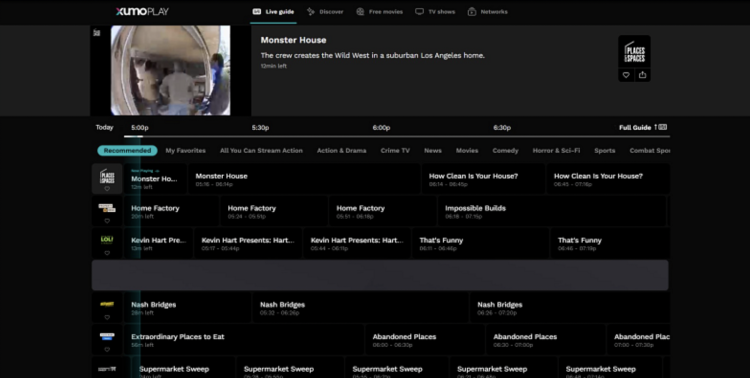This screenshot has width=750, height=378.
Task: Select Kevin Hart Presents 05:44 showing
Action: tap(357, 243)
